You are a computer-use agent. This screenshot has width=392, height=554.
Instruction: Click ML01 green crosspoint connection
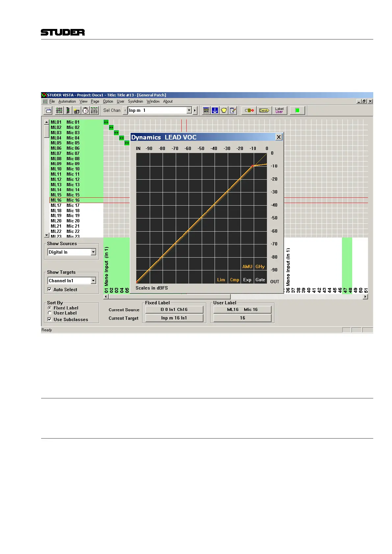pyautogui.click(x=106, y=122)
